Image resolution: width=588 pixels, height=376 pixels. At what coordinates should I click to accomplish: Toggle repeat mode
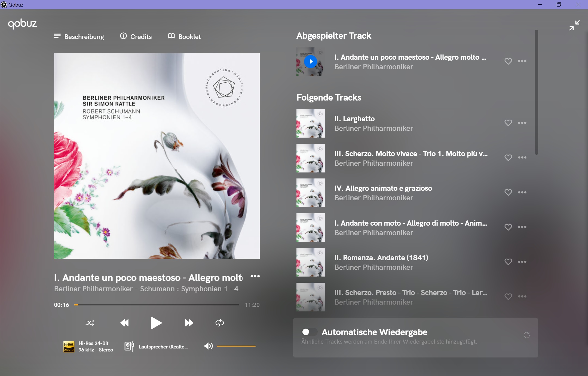(x=220, y=323)
